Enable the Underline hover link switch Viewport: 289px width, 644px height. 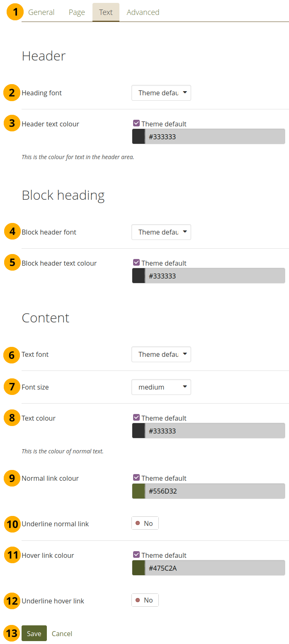[145, 600]
